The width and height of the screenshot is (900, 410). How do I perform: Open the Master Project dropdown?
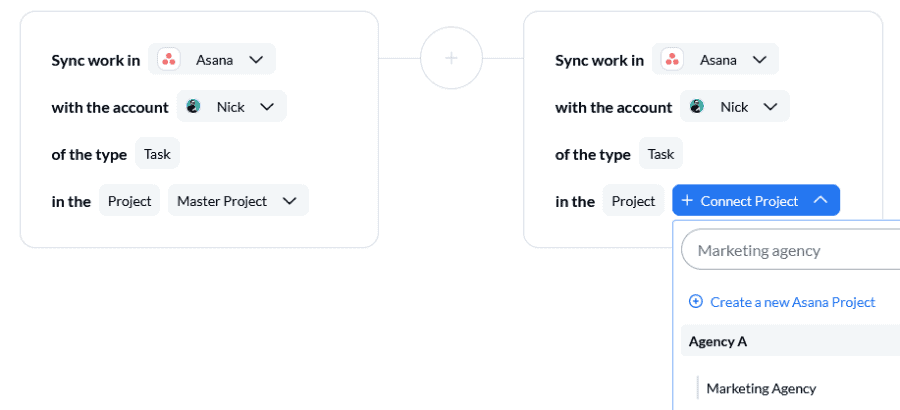pos(289,201)
